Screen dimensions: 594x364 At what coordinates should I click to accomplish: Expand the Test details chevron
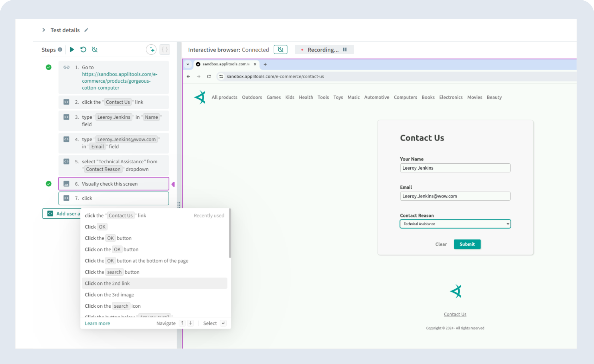coord(44,30)
